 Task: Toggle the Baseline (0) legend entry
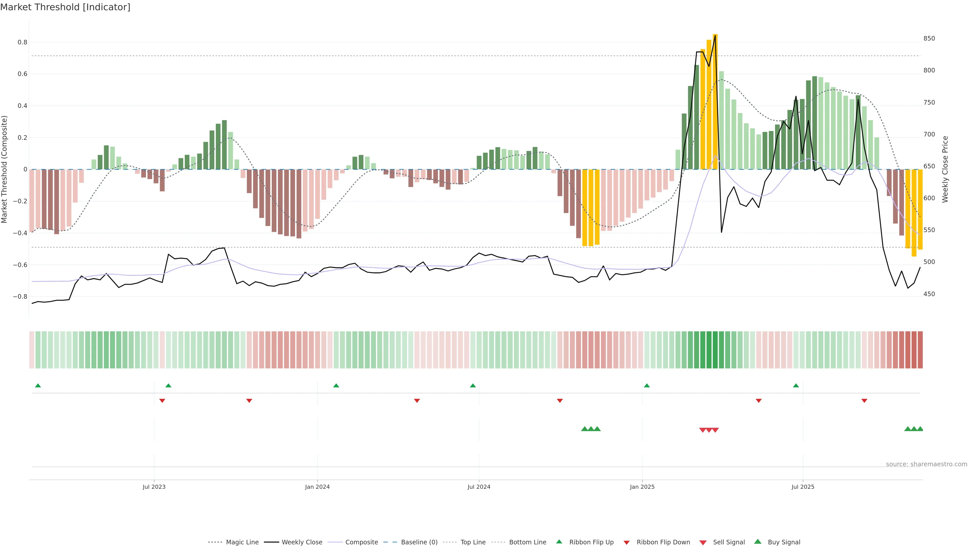point(419,542)
